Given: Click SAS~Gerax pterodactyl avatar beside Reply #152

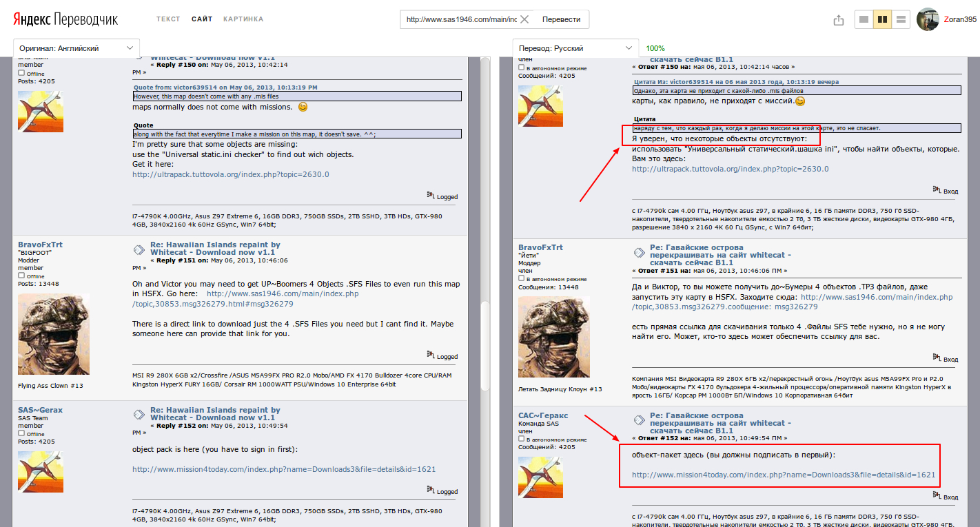Looking at the screenshot, I should (x=40, y=472).
